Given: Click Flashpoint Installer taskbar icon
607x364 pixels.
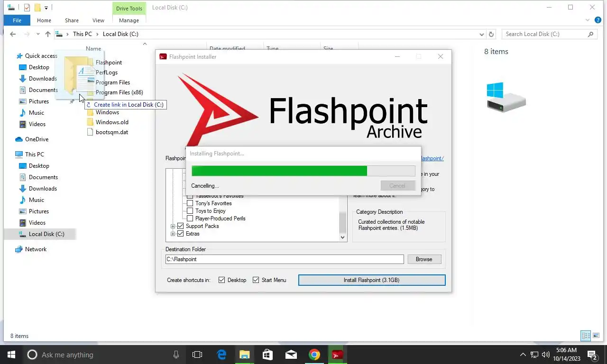Looking at the screenshot, I should (337, 355).
